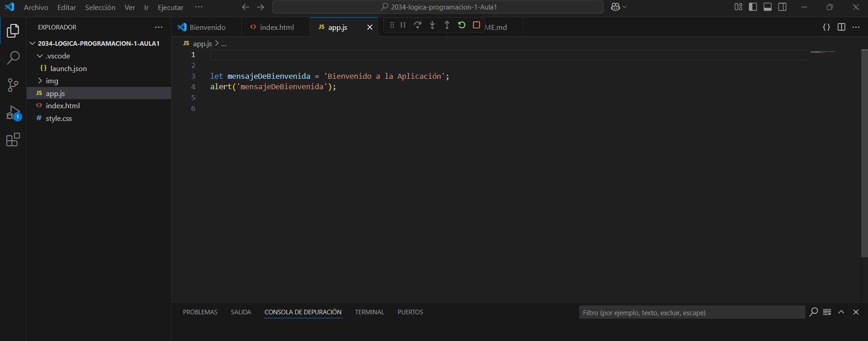Place cursor on code line 3
The image size is (868, 341).
330,76
